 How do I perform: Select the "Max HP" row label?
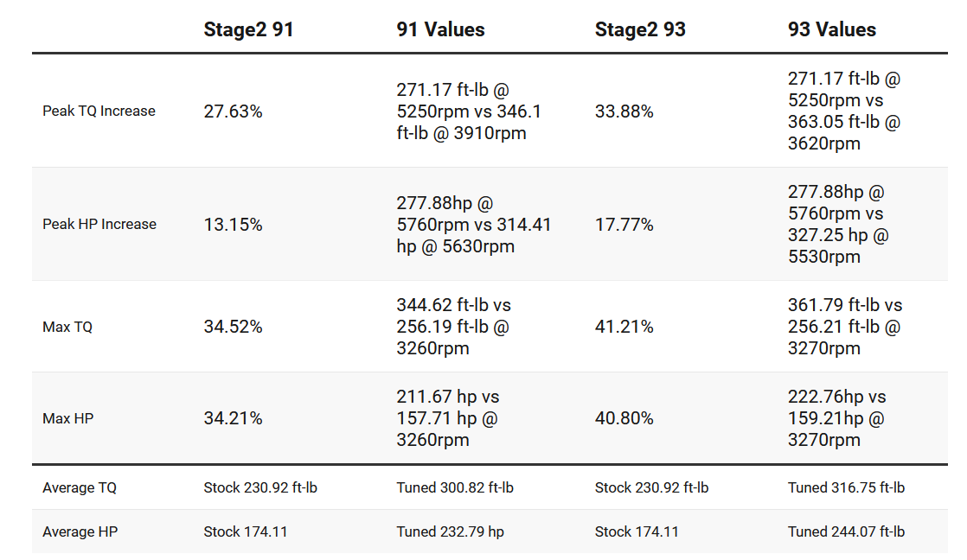tap(67, 418)
